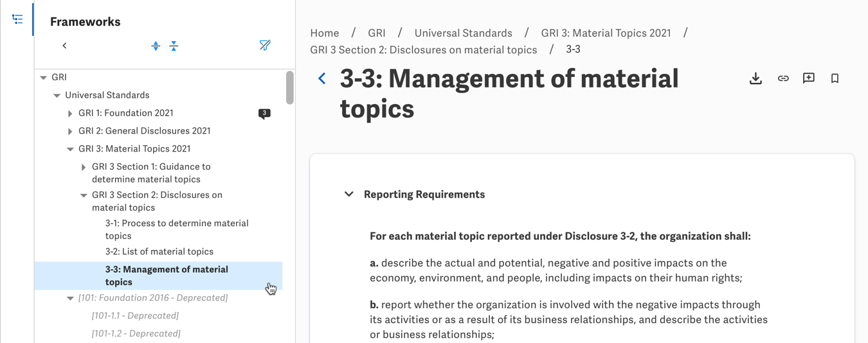This screenshot has height=343, width=868.
Task: Click the 'For each material topic' sentence
Action: 560,236
